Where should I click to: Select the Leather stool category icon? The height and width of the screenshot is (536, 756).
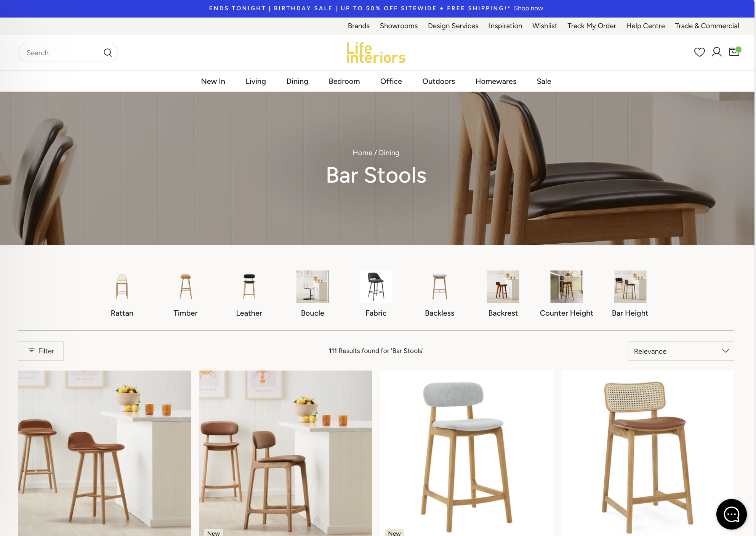(249, 287)
